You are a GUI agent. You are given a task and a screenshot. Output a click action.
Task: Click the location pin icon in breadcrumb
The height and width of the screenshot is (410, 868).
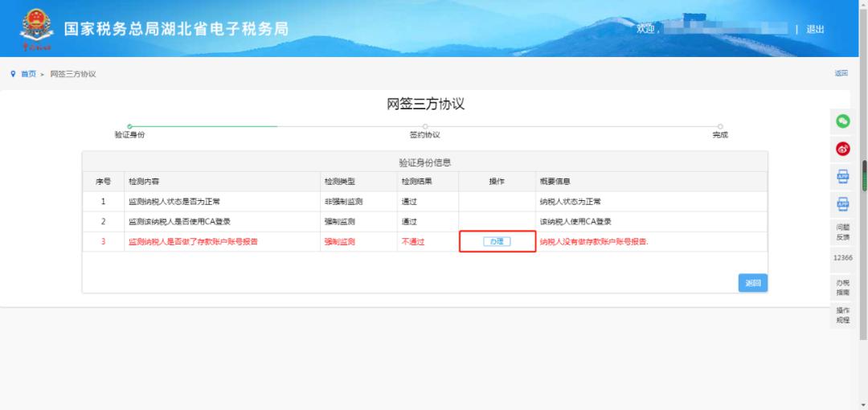pos(13,74)
